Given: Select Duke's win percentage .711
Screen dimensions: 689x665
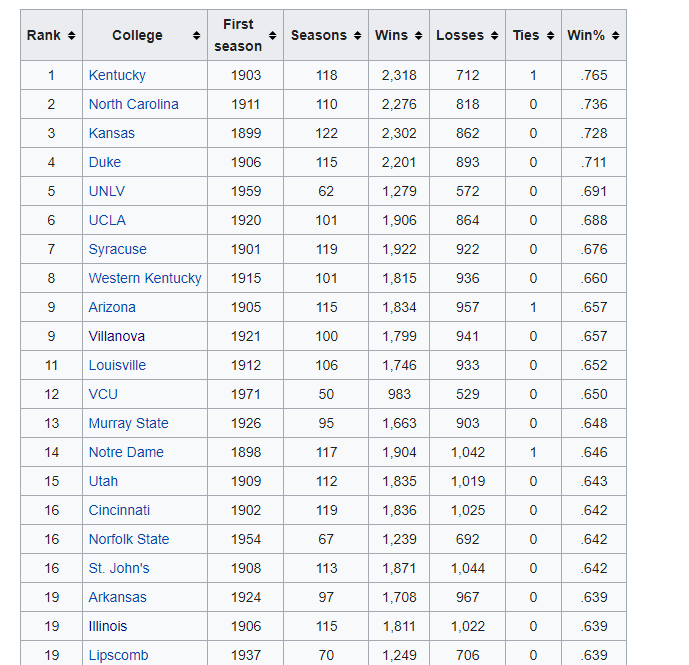Looking at the screenshot, I should click(594, 162).
